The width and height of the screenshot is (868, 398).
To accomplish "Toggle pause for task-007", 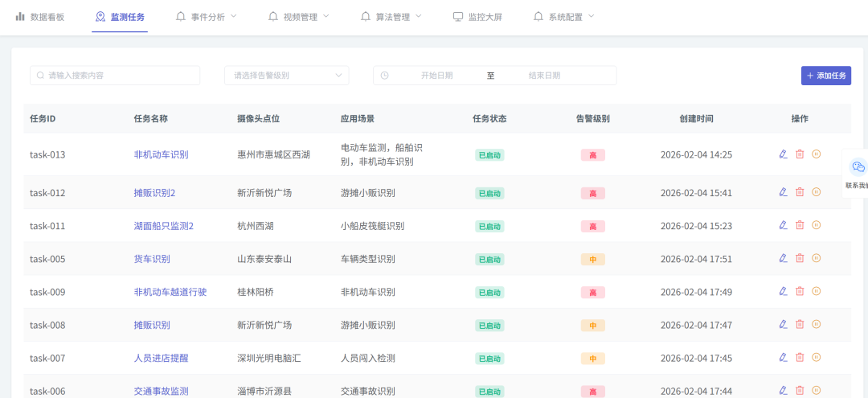I will pyautogui.click(x=817, y=357).
